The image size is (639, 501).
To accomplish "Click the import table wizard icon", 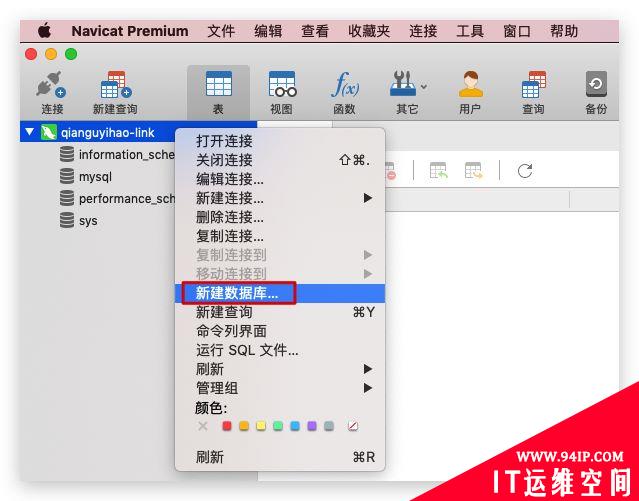I will (x=438, y=170).
